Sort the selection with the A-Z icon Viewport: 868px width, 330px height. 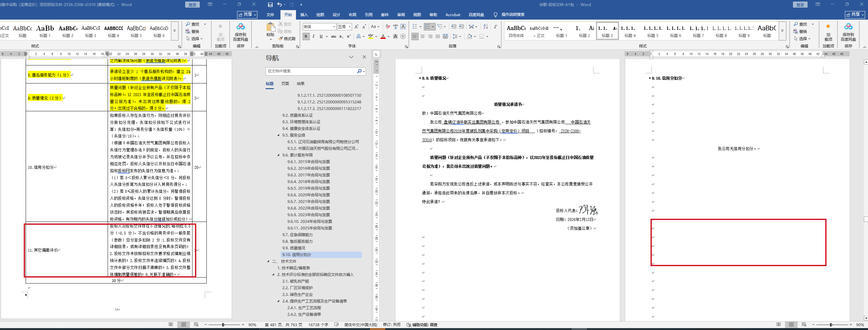tap(486, 27)
